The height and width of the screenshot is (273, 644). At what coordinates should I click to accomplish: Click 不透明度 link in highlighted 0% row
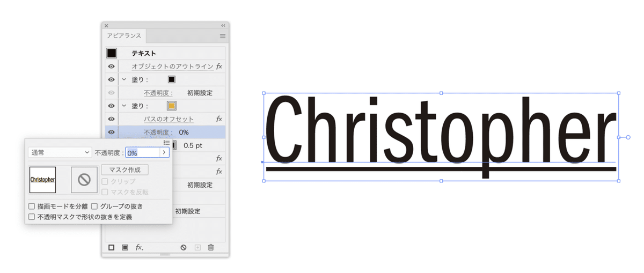point(158,132)
